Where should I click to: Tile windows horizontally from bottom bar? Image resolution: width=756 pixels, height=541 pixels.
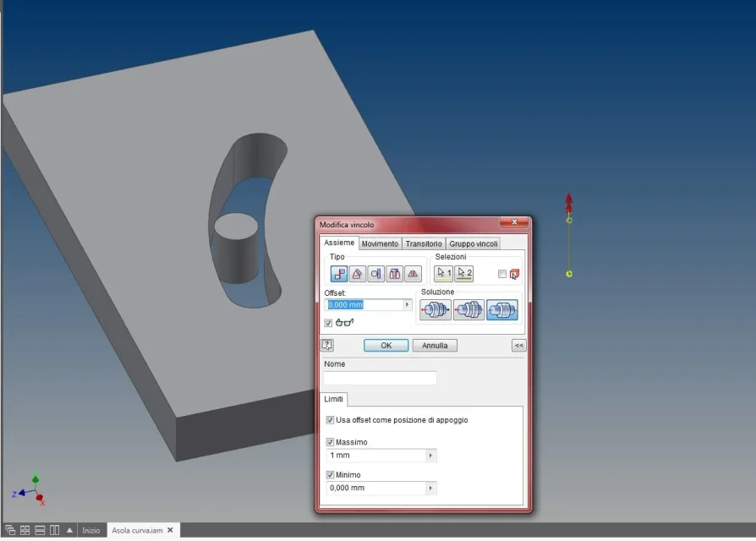click(x=40, y=530)
